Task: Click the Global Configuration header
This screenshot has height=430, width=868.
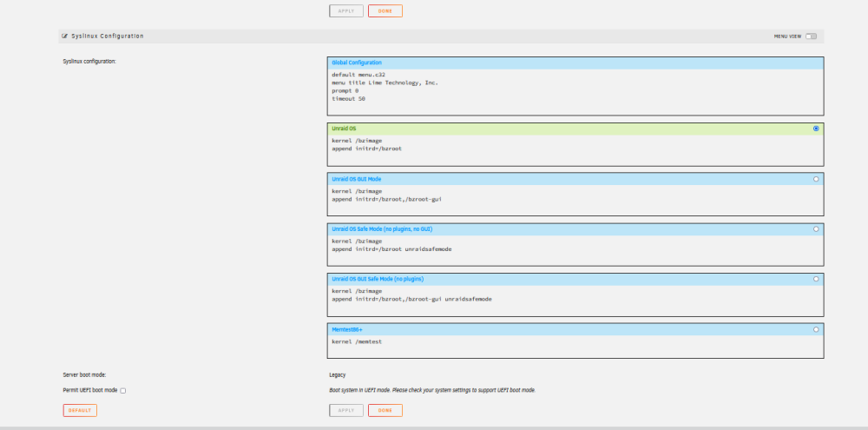Action: 575,63
